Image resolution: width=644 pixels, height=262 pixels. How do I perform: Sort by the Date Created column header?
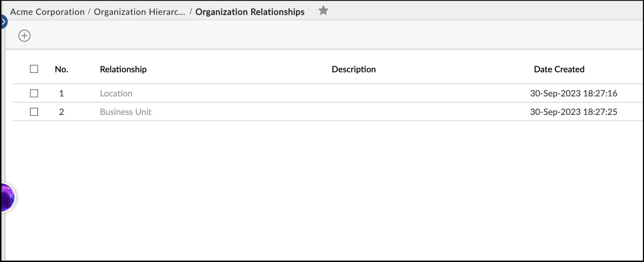pyautogui.click(x=559, y=69)
